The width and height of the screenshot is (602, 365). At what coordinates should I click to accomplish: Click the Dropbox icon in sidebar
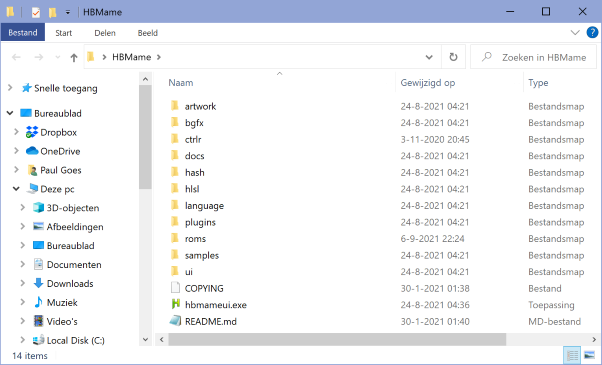click(32, 132)
